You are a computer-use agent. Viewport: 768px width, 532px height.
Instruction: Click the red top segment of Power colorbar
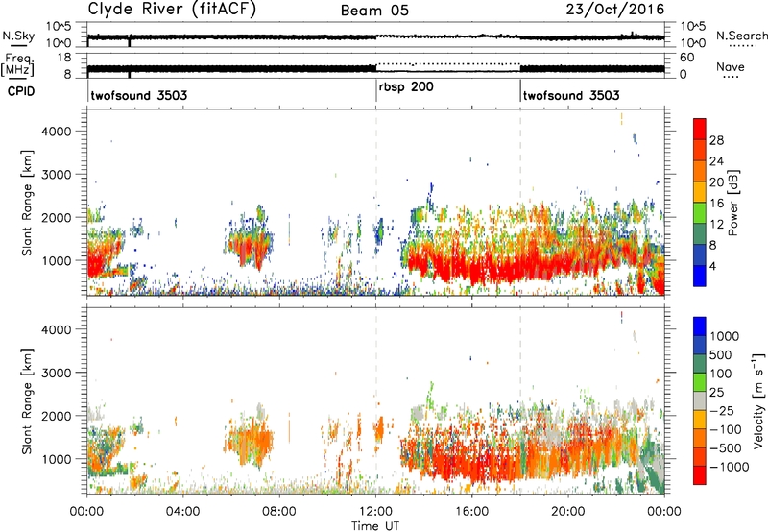pyautogui.click(x=700, y=130)
